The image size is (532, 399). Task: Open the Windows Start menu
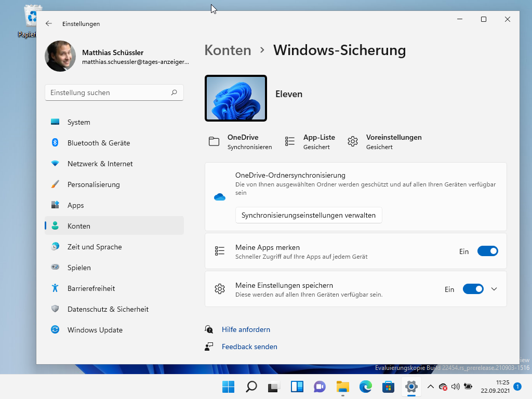point(229,387)
